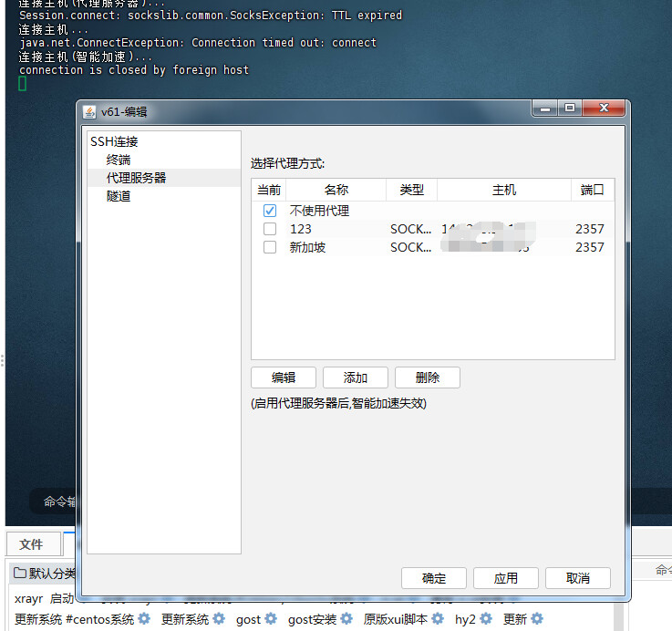Click the 主机 column header
The image size is (672, 631).
504,190
